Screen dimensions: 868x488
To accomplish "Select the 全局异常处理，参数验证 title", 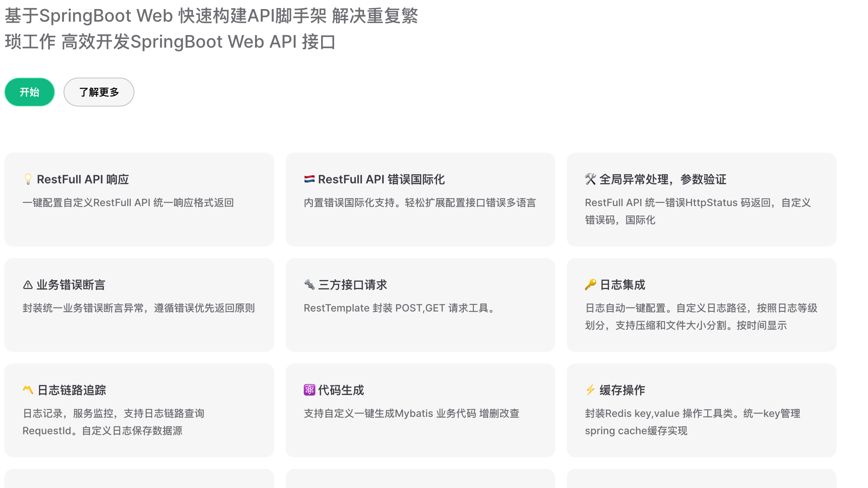I will [x=663, y=179].
